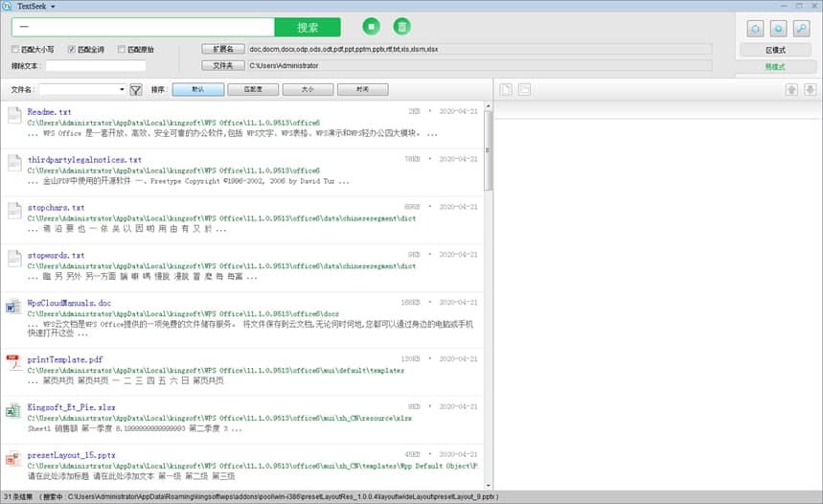
Task: Click the open folder icon in preview toolbar
Action: 524,90
